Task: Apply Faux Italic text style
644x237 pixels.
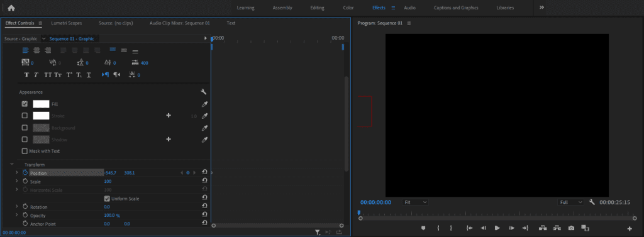Action: pos(36,75)
